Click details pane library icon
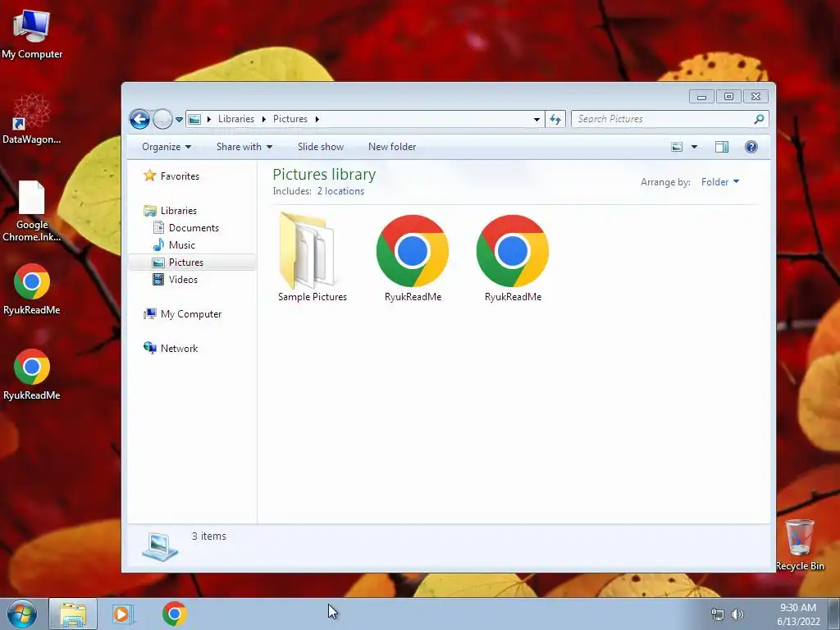 [x=160, y=547]
